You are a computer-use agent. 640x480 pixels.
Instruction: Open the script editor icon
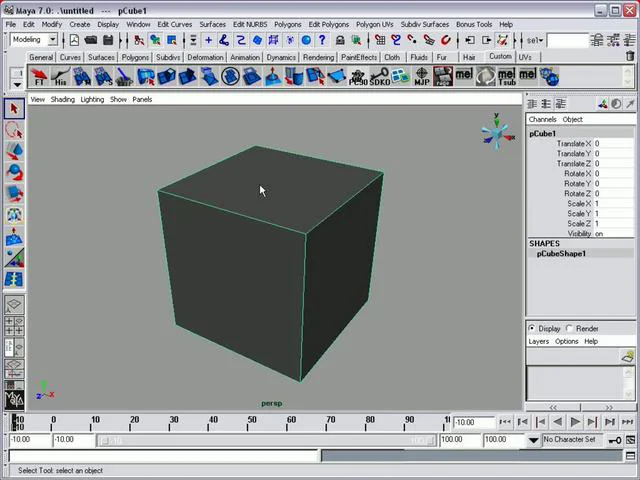point(630,456)
